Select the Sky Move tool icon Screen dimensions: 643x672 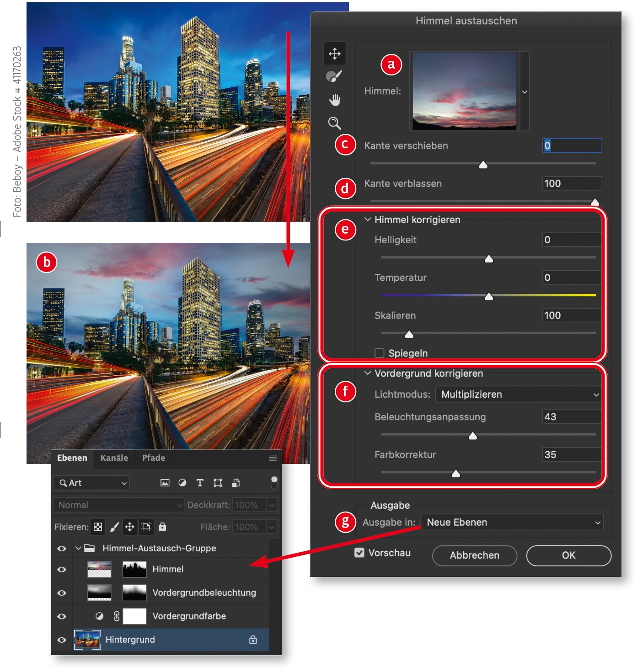pyautogui.click(x=334, y=53)
